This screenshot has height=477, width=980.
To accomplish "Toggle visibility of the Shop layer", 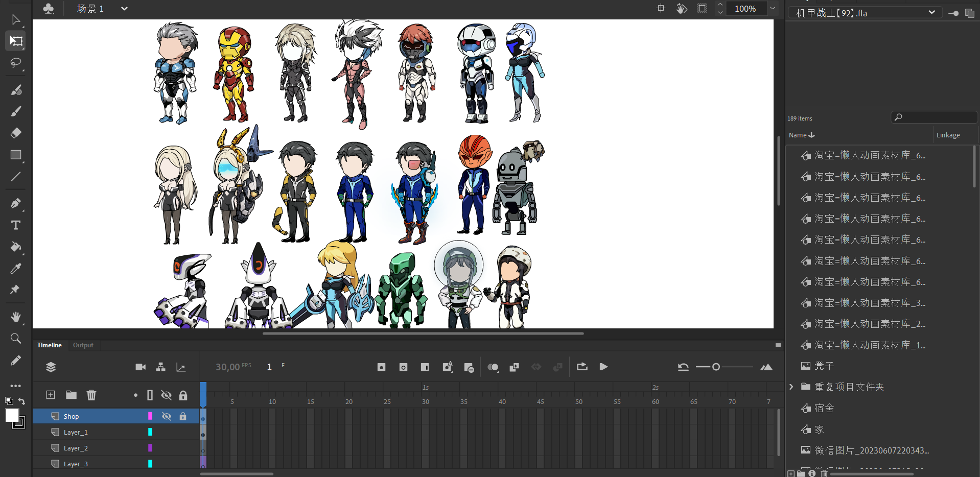I will 167,416.
